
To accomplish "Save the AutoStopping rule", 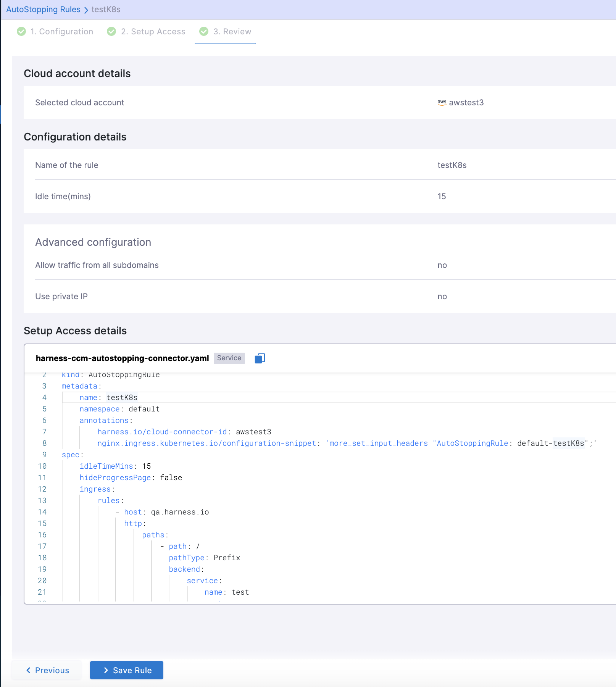I will click(127, 670).
